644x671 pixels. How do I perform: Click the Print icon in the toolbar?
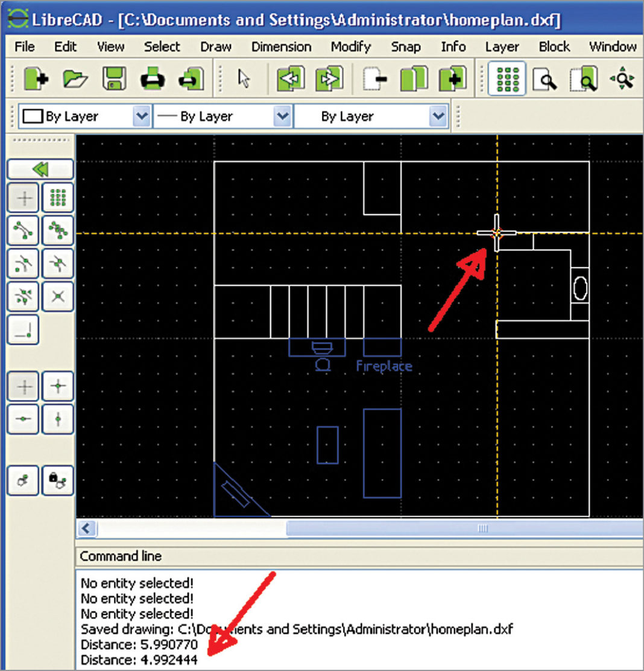pyautogui.click(x=153, y=79)
